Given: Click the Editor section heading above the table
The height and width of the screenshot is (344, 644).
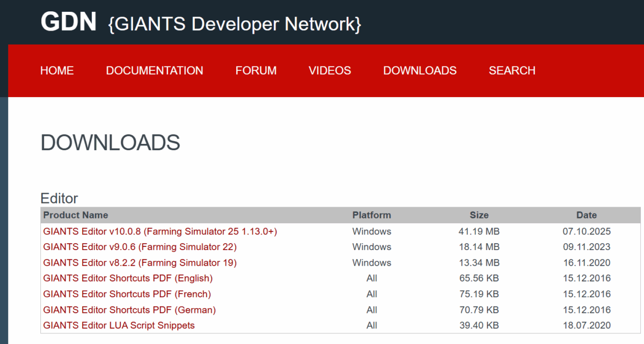Looking at the screenshot, I should coord(59,199).
